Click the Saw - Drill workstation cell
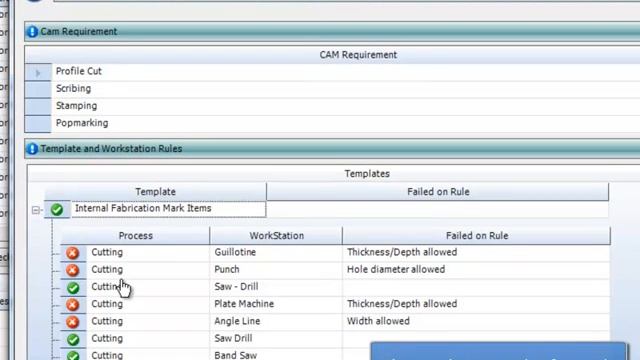Image resolution: width=640 pixels, height=360 pixels. (276, 287)
